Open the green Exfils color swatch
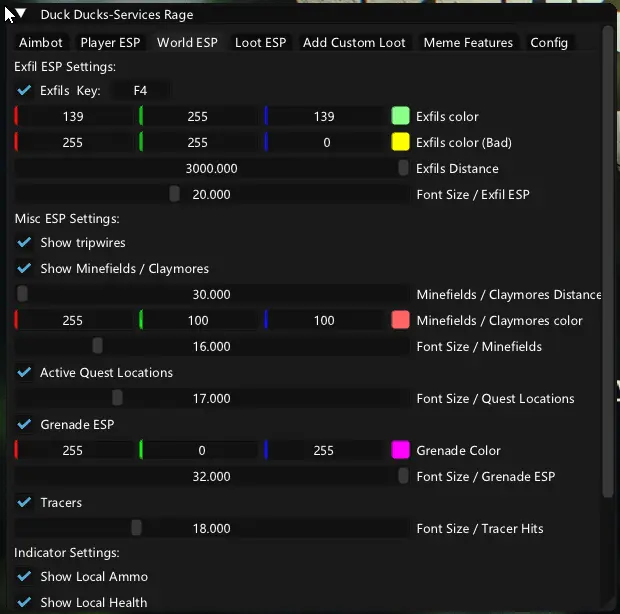The image size is (620, 614). (x=400, y=117)
